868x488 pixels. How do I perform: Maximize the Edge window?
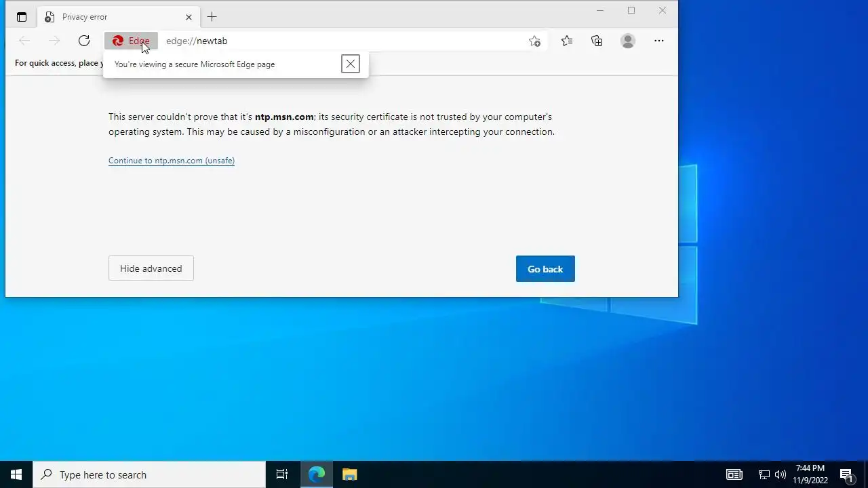(631, 10)
